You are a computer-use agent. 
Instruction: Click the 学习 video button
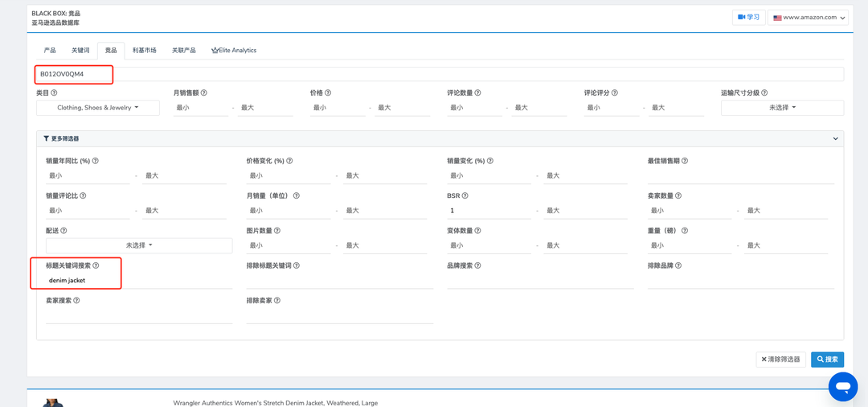748,17
